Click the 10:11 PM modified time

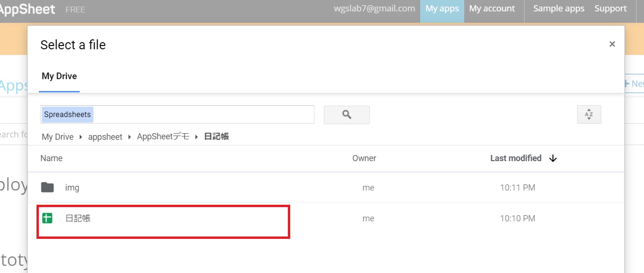517,188
